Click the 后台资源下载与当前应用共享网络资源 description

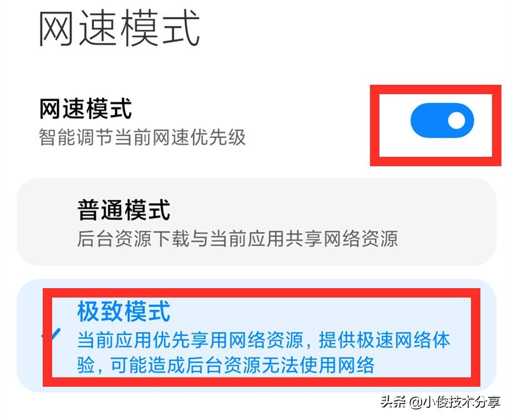(238, 239)
